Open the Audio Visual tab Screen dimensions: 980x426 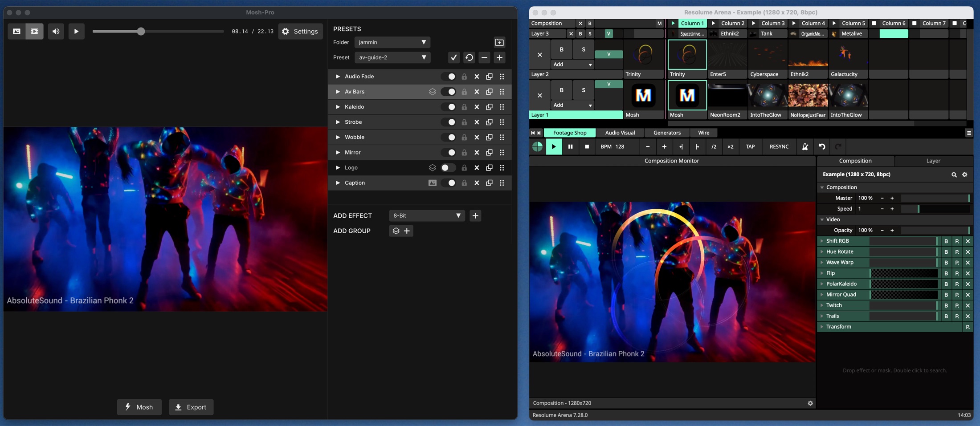[x=620, y=133]
